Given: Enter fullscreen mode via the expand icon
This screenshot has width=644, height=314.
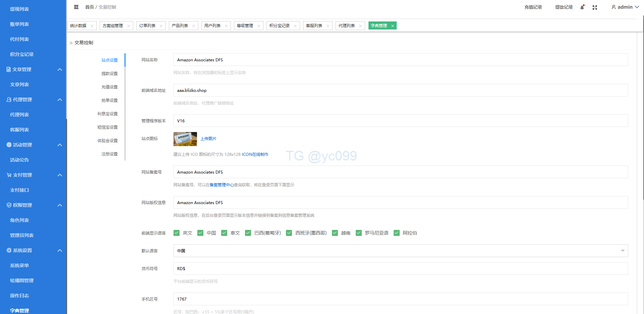Looking at the screenshot, I should click(595, 7).
